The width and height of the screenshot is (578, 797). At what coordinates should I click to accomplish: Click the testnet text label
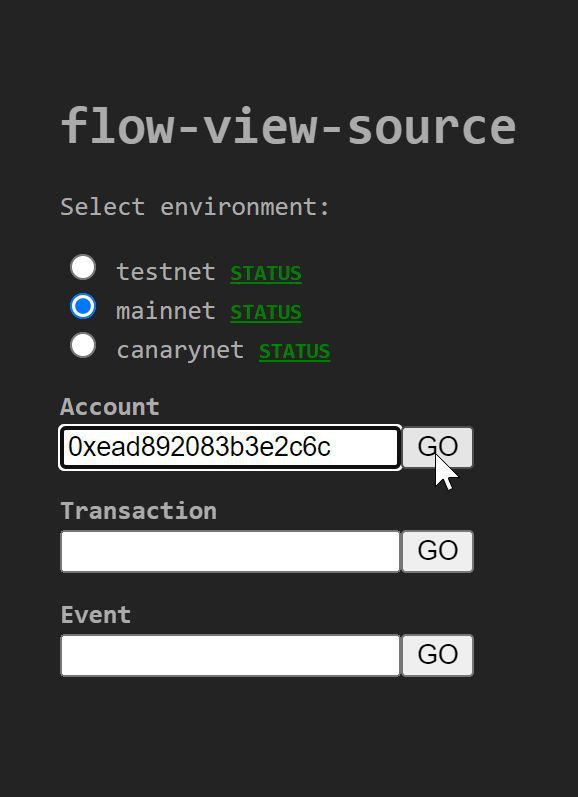pos(166,272)
